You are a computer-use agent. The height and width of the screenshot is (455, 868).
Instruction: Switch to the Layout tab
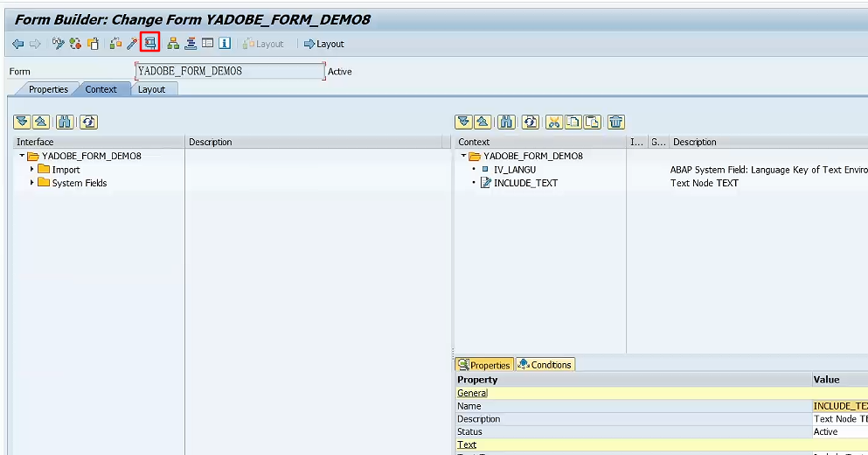tap(151, 89)
